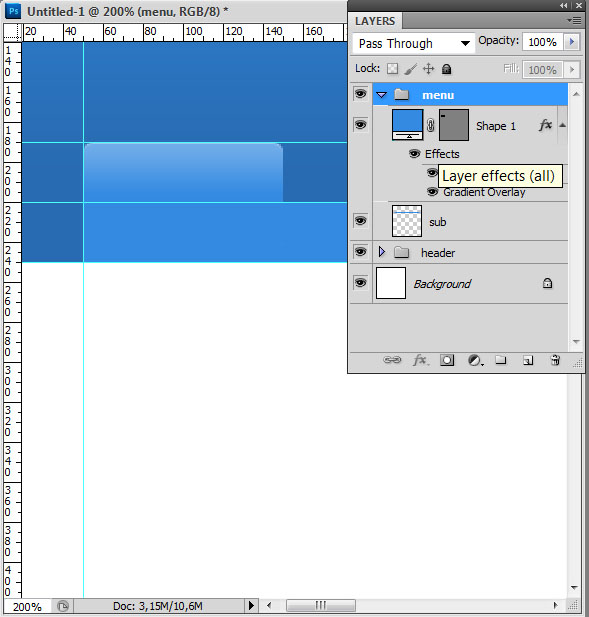Open the Opacity slider arrow

pyautogui.click(x=572, y=42)
